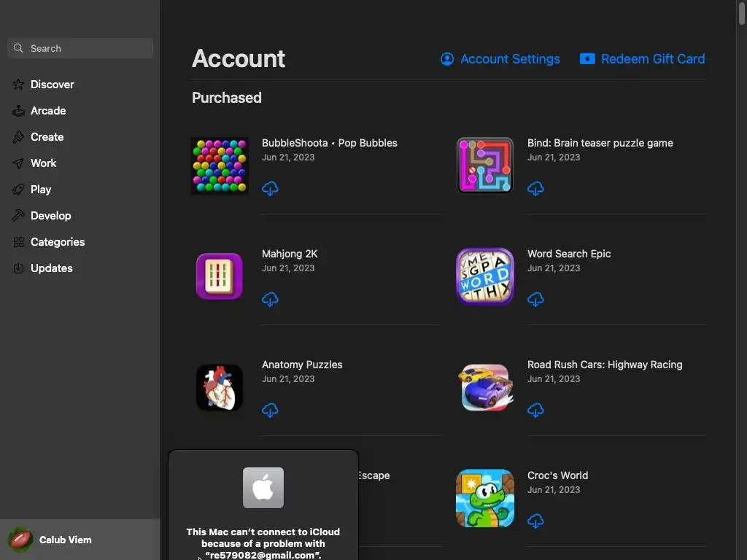The image size is (747, 560).
Task: Click the Anatomy Puzzles title
Action: (x=302, y=365)
